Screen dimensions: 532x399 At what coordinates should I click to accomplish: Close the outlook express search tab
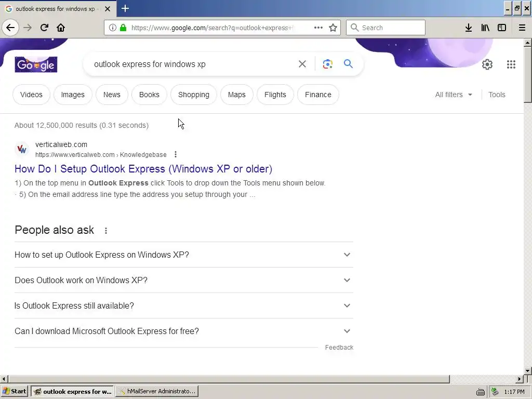(108, 9)
